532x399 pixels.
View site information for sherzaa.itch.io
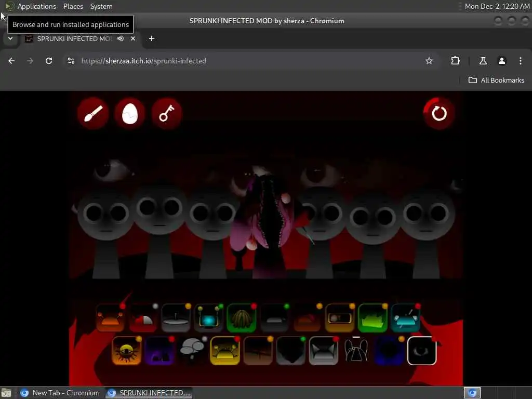point(71,61)
